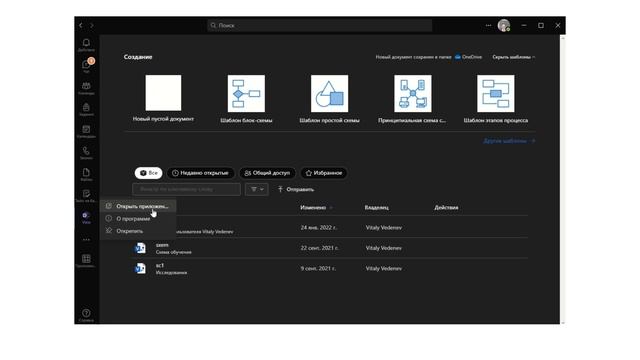Viewport: 640px width, 360px height.
Task: Choose Открепить in context menu
Action: [x=138, y=231]
